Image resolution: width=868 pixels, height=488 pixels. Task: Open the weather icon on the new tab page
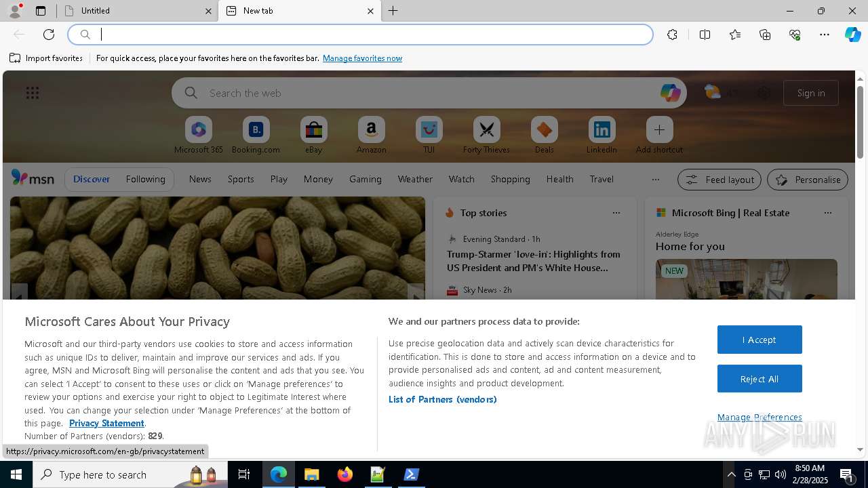(x=712, y=92)
